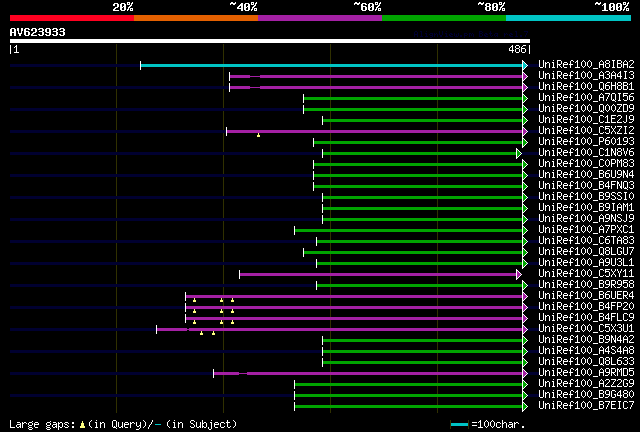Select the UniRef100_Q8LGU7 label
This screenshot has height=432, width=640.
click(x=586, y=252)
